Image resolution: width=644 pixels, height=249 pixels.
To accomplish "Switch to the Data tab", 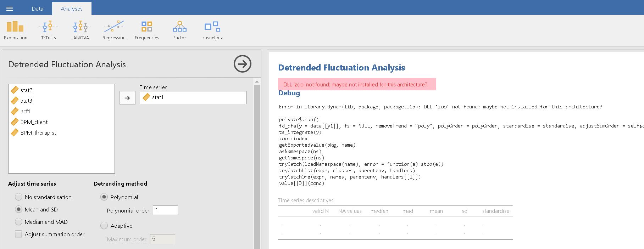I will 37,9.
